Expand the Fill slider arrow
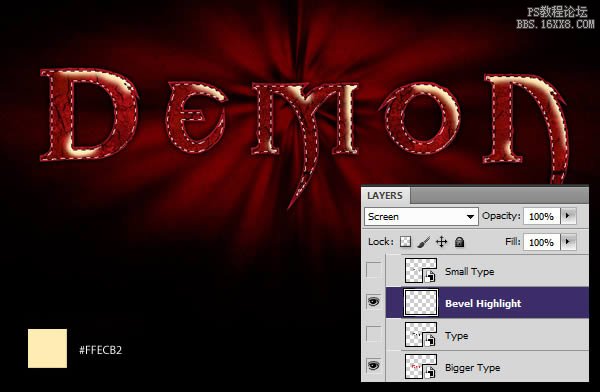 click(569, 242)
